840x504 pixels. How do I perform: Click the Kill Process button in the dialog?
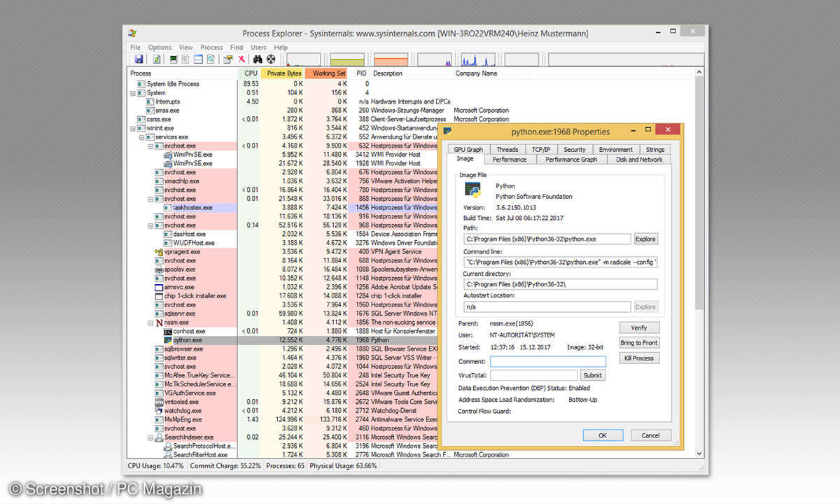639,358
